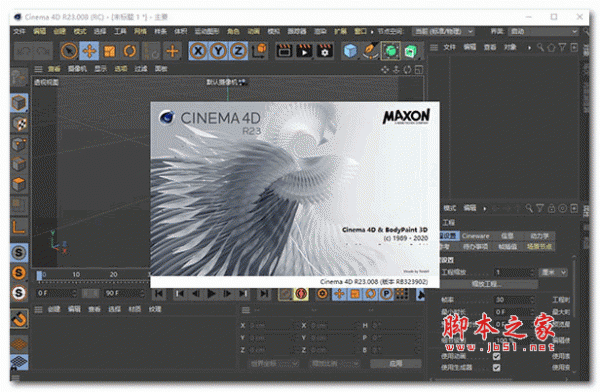Render the current view with the first clapperboard icon

tap(284, 51)
